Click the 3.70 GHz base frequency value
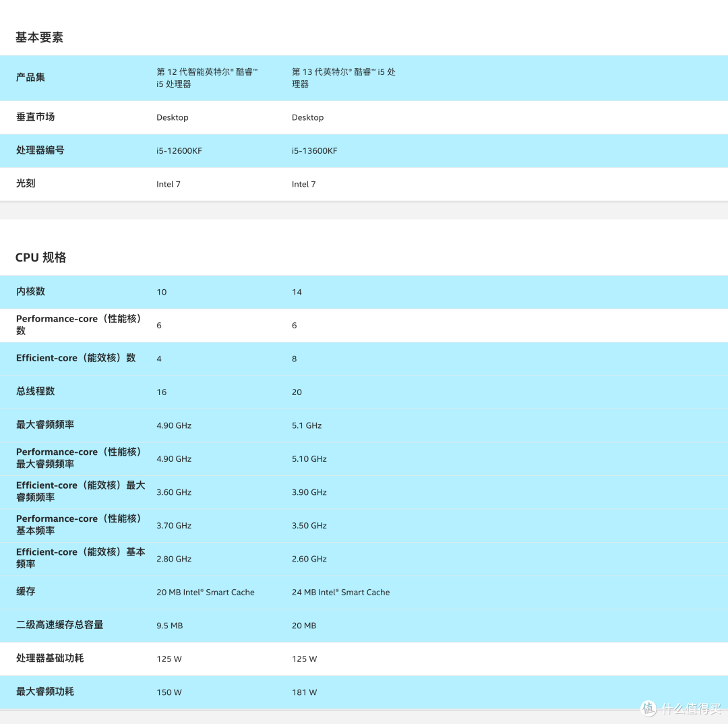The image size is (728, 724). click(174, 526)
